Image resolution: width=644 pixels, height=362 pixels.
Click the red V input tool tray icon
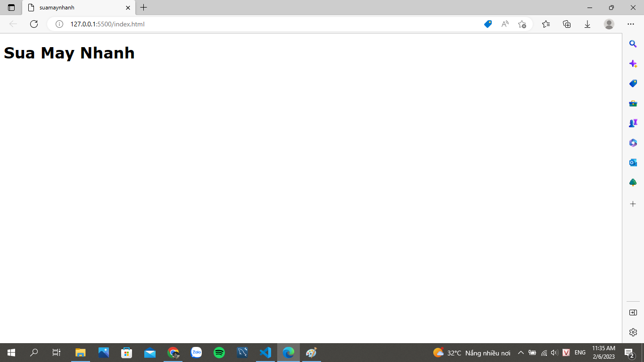tap(567, 353)
